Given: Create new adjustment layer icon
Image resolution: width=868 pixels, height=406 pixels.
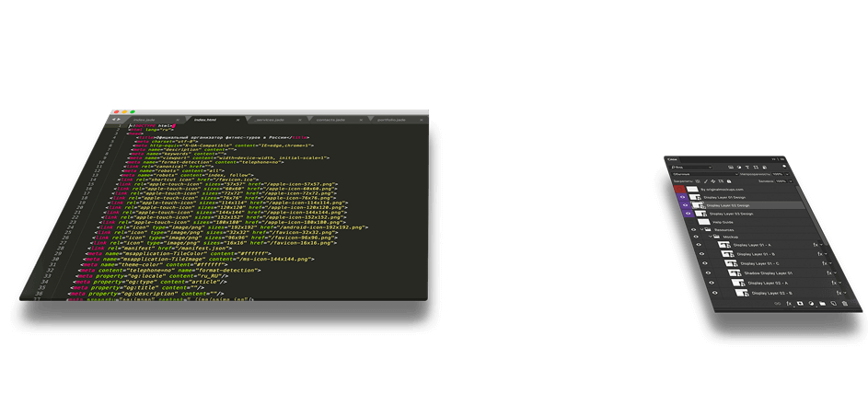Looking at the screenshot, I should 810,303.
